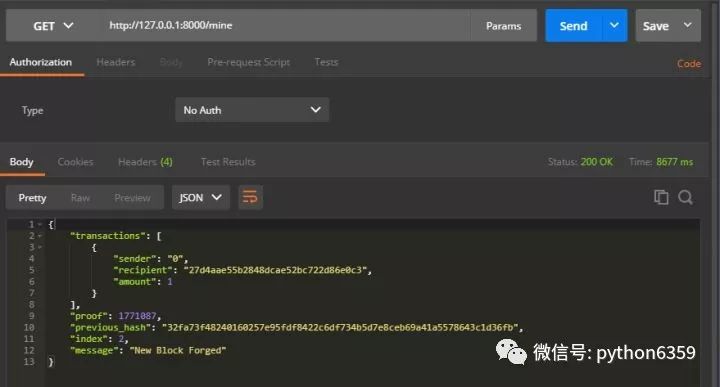
Task: Select the Pretty view mode
Action: pos(32,198)
